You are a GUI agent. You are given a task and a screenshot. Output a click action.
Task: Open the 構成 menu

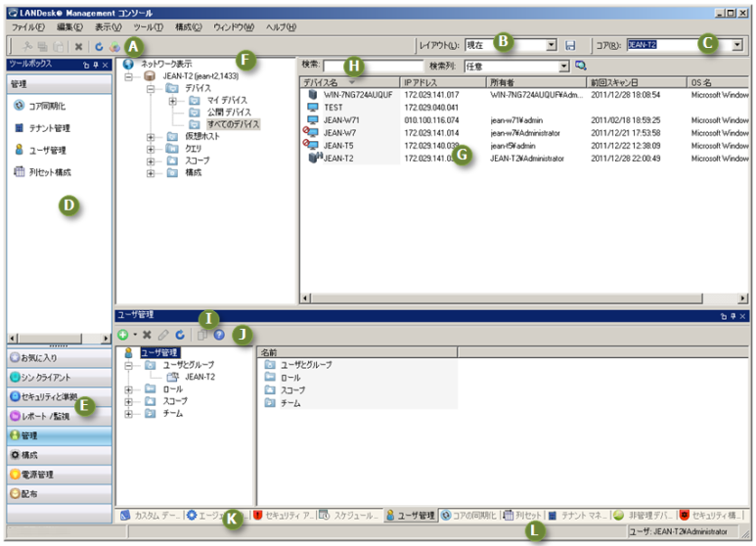click(x=188, y=27)
